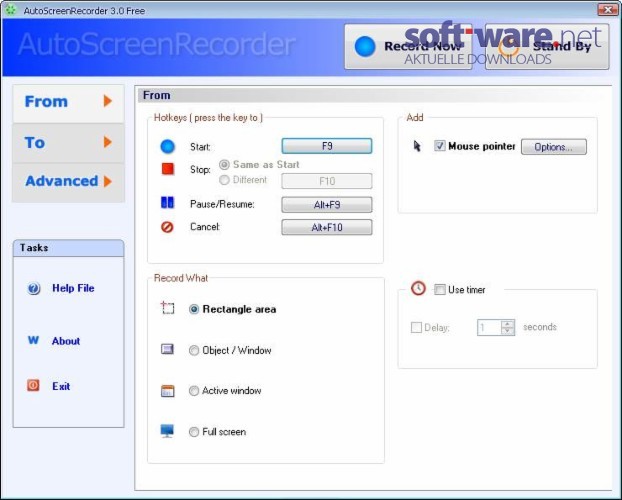Click the Object / Window icon

[167, 349]
